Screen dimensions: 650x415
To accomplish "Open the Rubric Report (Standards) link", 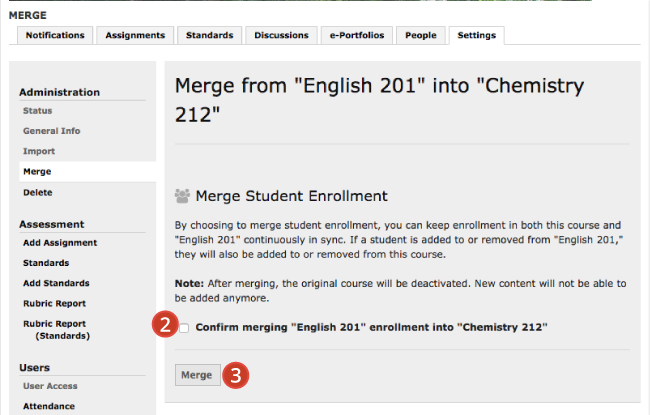I will tap(56, 330).
